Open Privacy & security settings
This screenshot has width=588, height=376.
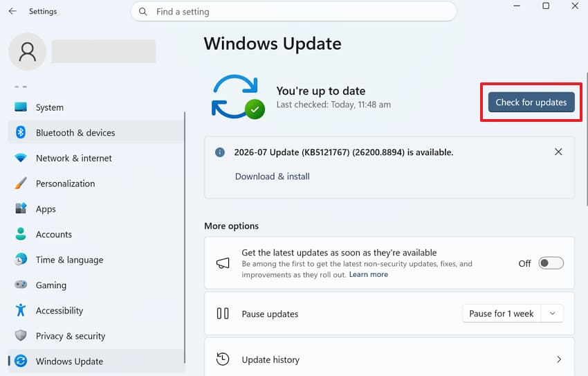(x=96, y=336)
